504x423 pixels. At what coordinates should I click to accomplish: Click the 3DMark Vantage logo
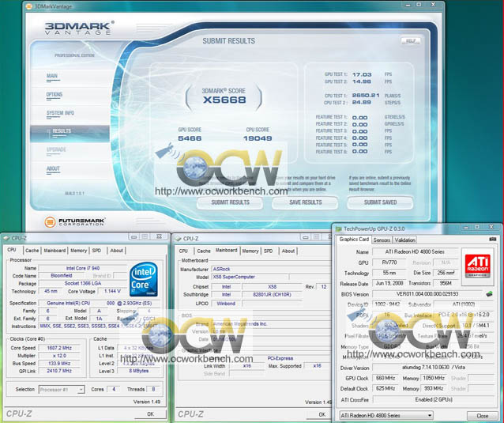pyautogui.click(x=80, y=28)
